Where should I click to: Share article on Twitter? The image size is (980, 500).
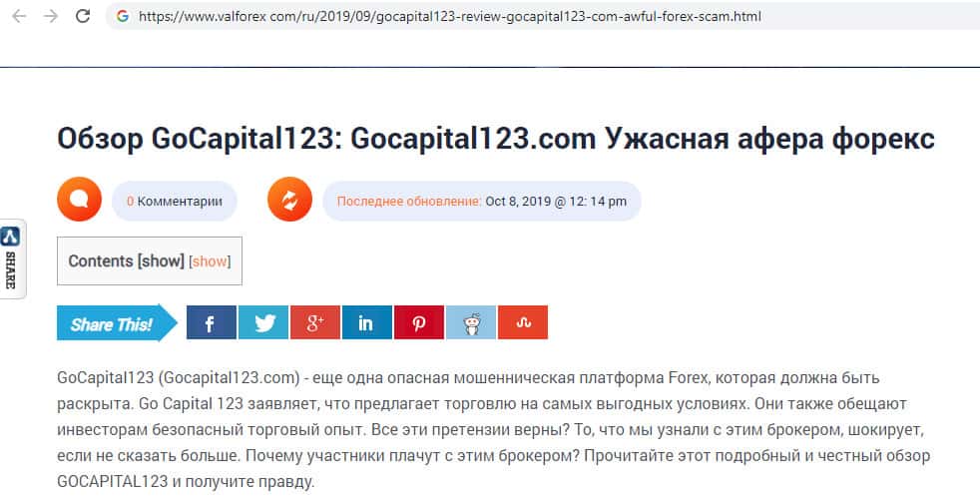(263, 322)
